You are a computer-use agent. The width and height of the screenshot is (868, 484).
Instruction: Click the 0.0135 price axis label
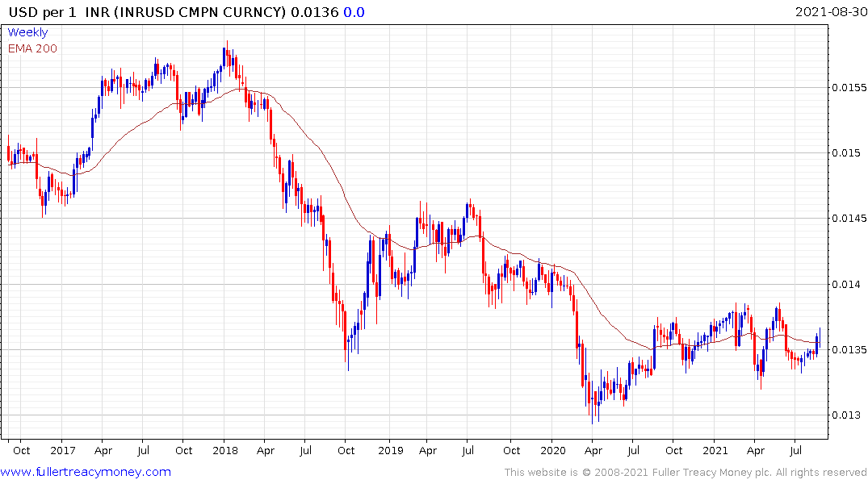coord(849,350)
